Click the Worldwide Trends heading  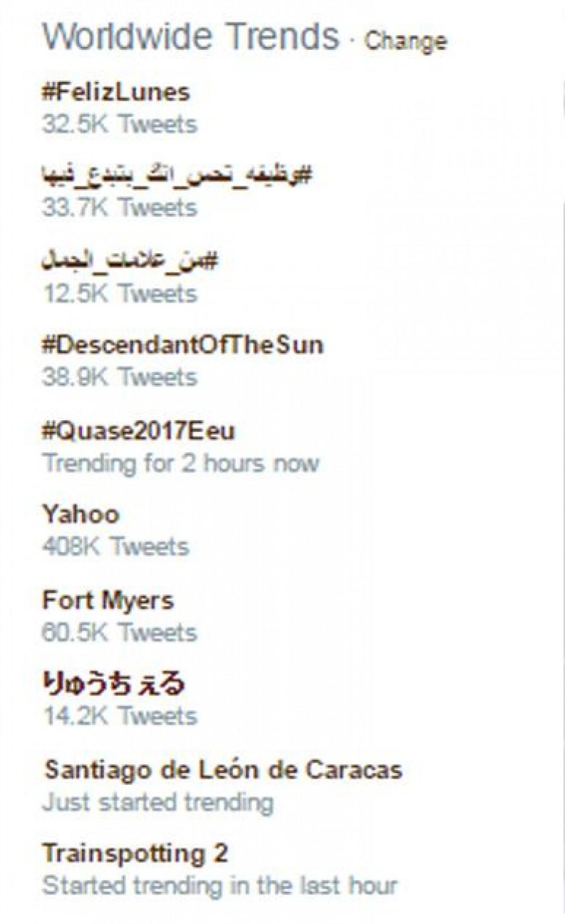(x=191, y=37)
